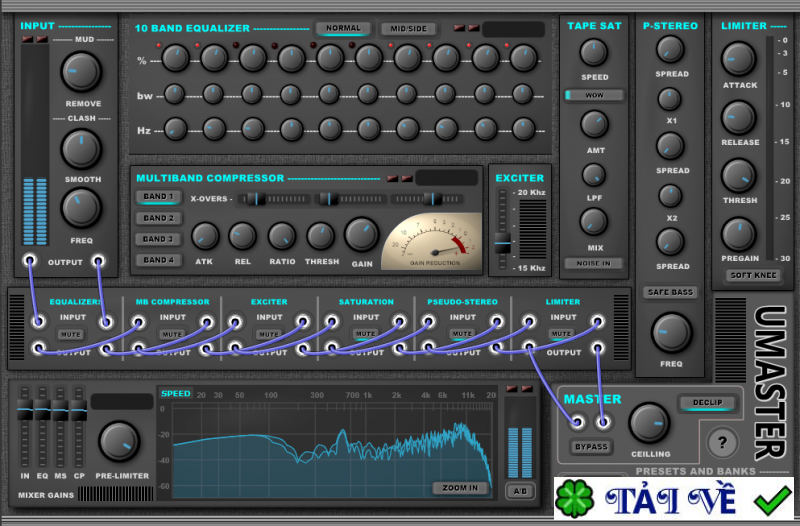Click the MUD Remove knob

point(81,72)
